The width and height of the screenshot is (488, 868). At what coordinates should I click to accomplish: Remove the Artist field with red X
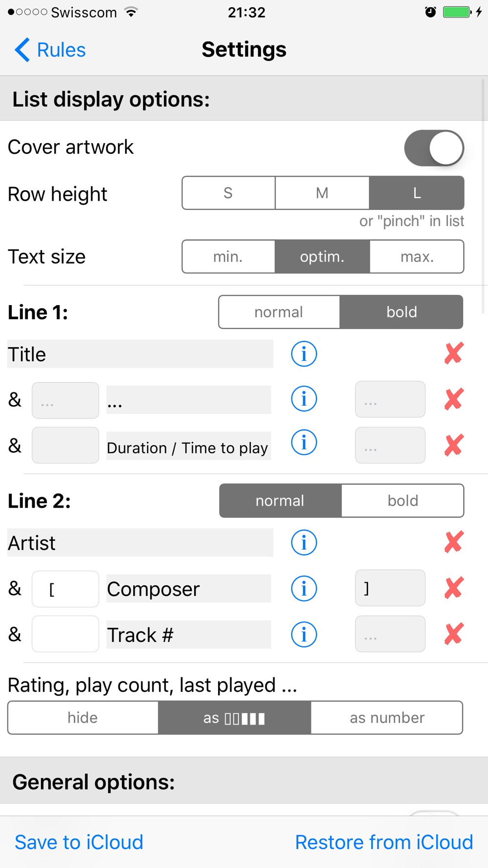pos(454,542)
